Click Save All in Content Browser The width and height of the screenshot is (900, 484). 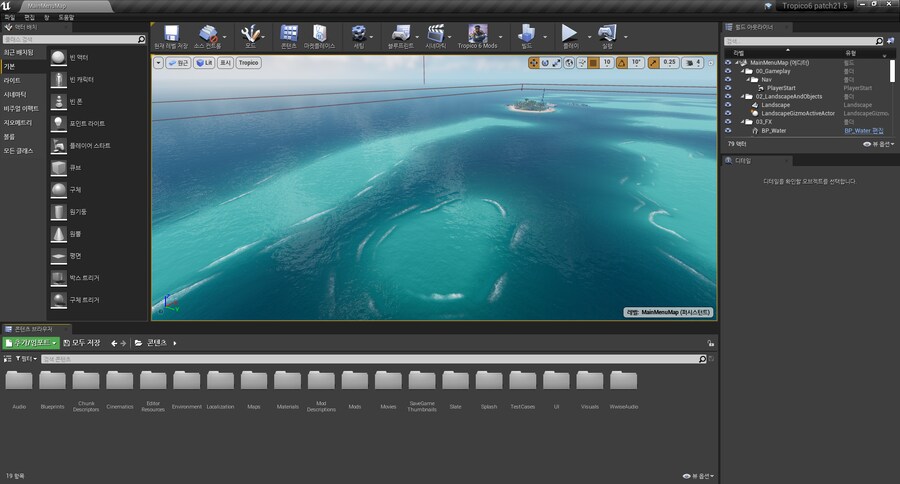tap(82, 343)
